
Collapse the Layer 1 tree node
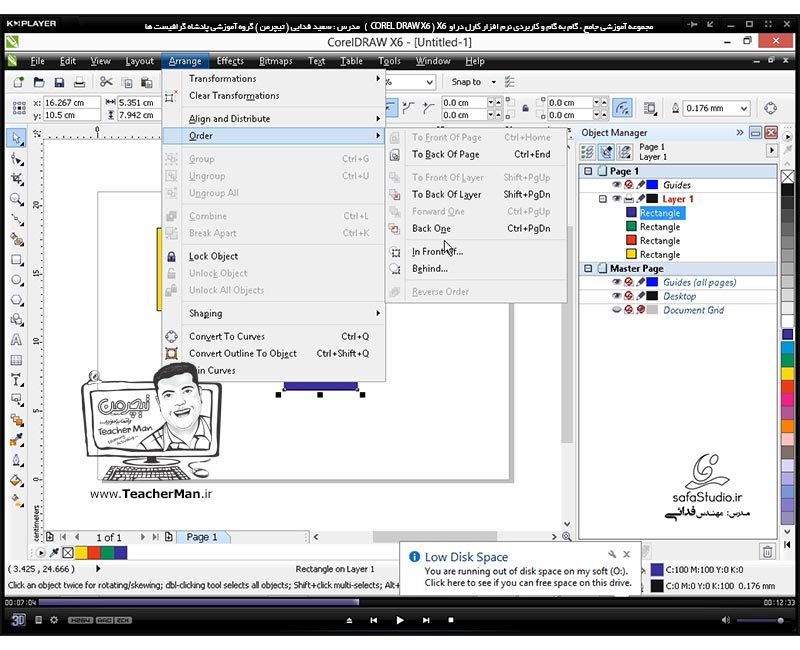coord(603,199)
